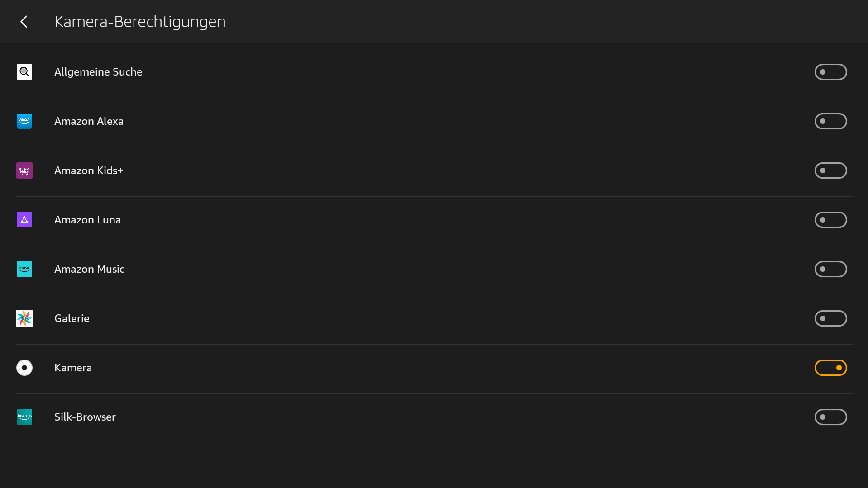Image resolution: width=868 pixels, height=488 pixels.
Task: Toggle Amazon Kids+ camera access
Action: pyautogui.click(x=830, y=171)
